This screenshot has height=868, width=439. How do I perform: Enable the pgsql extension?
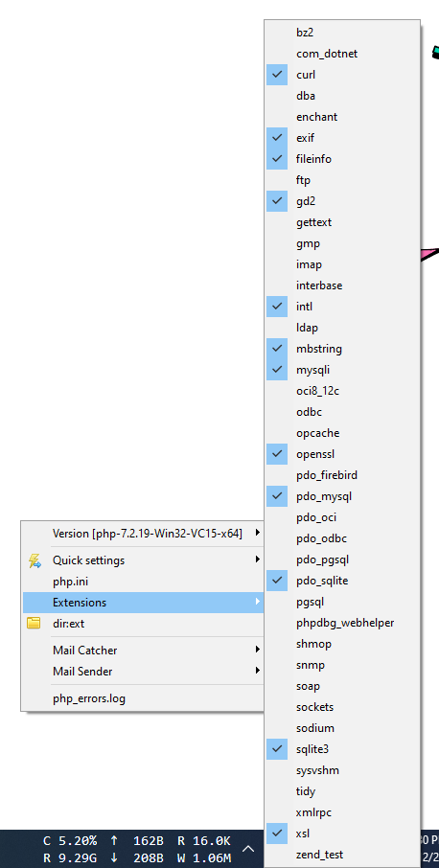click(342, 602)
